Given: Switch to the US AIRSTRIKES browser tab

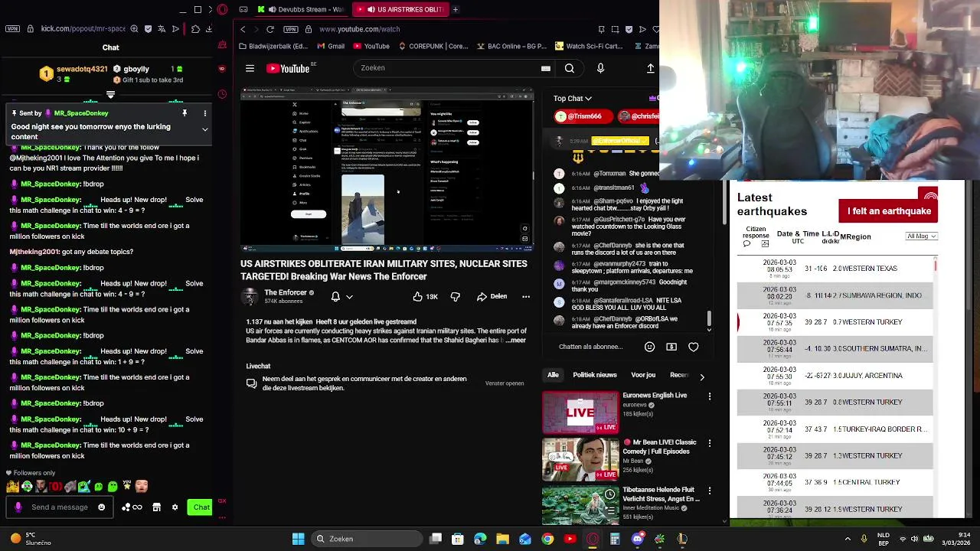Looking at the screenshot, I should click(400, 9).
